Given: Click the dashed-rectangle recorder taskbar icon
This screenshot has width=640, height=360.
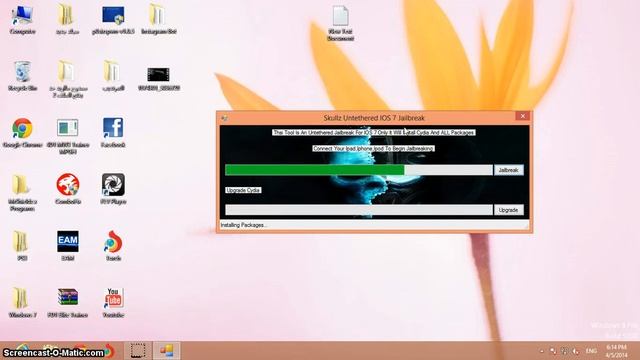Looking at the screenshot, I should (138, 351).
